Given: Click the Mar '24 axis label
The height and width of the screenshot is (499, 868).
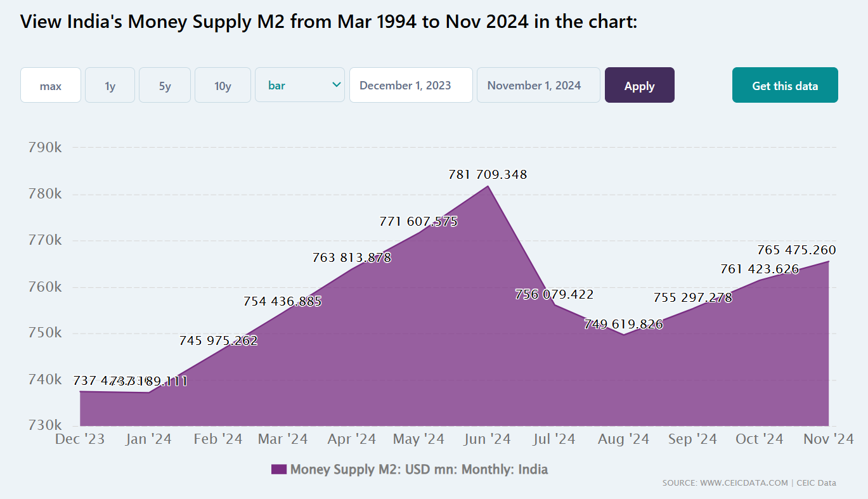Looking at the screenshot, I should (283, 439).
